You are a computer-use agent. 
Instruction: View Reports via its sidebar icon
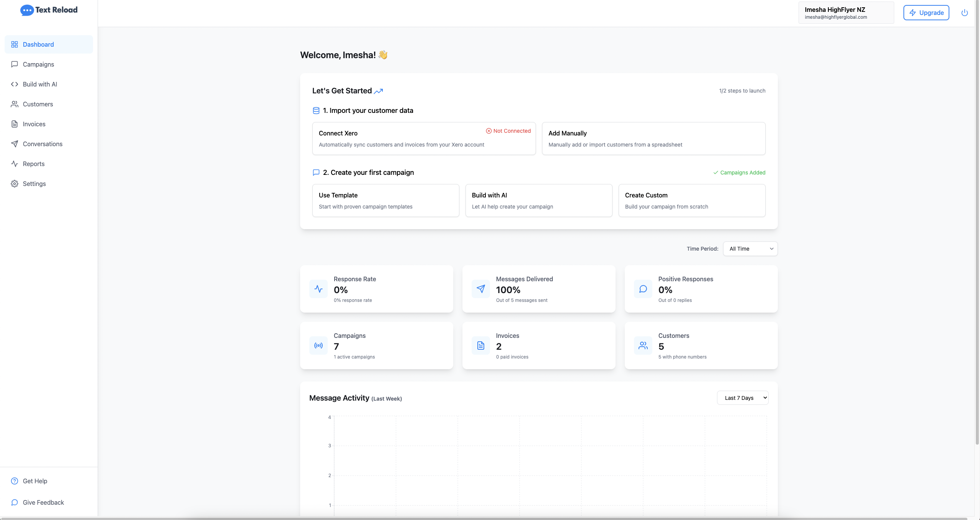[15, 164]
